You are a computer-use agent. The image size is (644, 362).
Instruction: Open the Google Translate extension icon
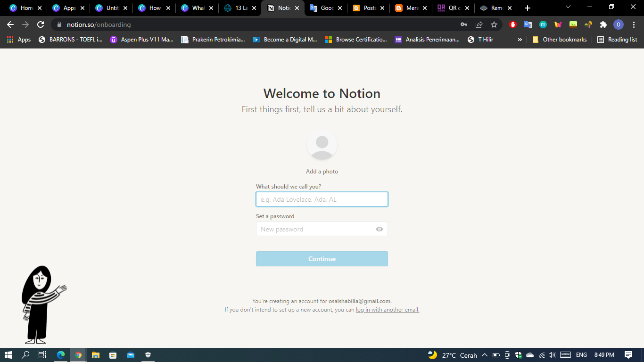click(528, 25)
